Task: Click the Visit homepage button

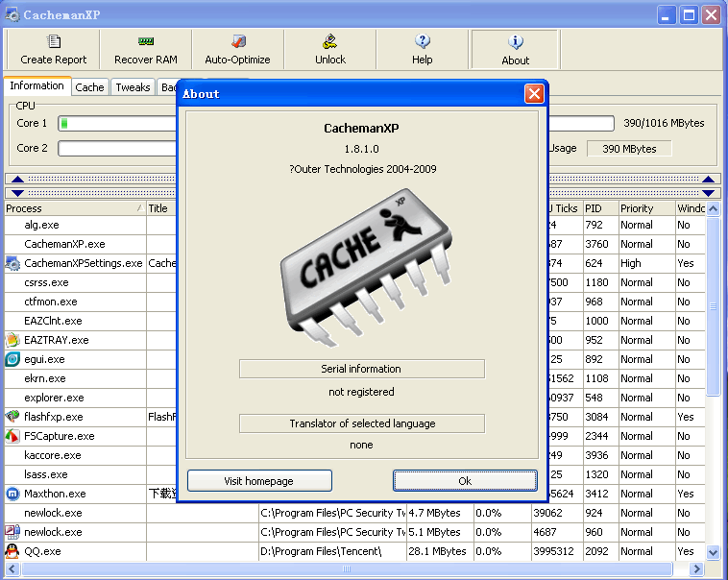Action: (x=259, y=481)
